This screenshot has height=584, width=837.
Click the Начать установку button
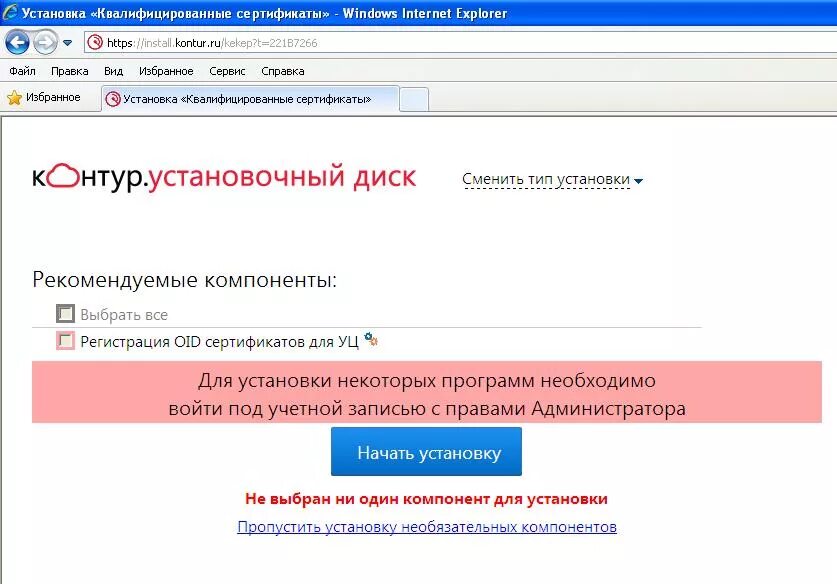tap(426, 451)
